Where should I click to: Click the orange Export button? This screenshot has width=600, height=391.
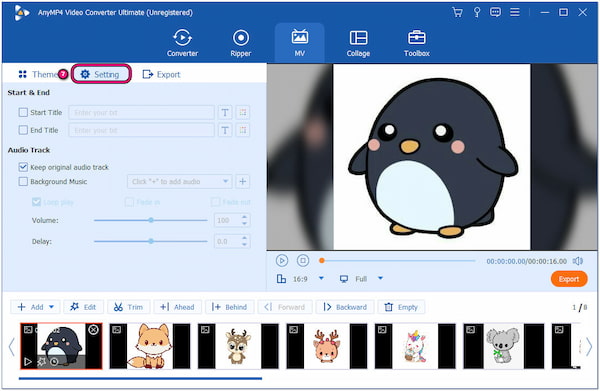click(x=569, y=279)
